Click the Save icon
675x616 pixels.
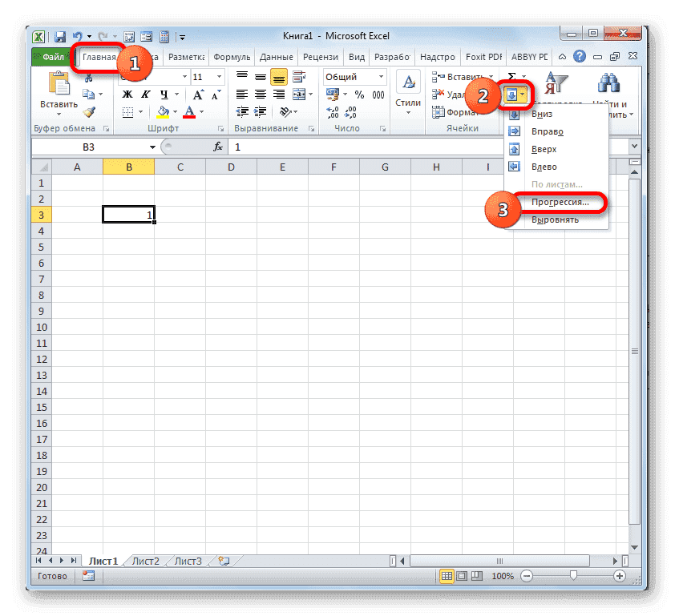[x=60, y=36]
